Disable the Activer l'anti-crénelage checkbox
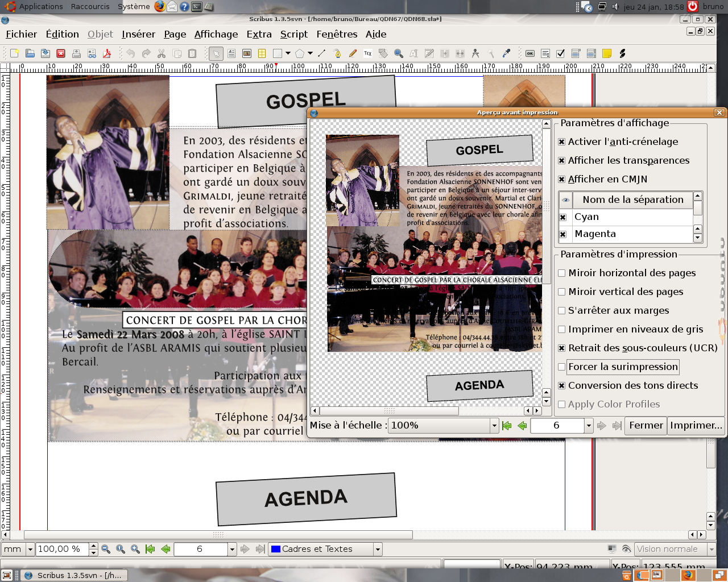728x582 pixels. pos(562,142)
